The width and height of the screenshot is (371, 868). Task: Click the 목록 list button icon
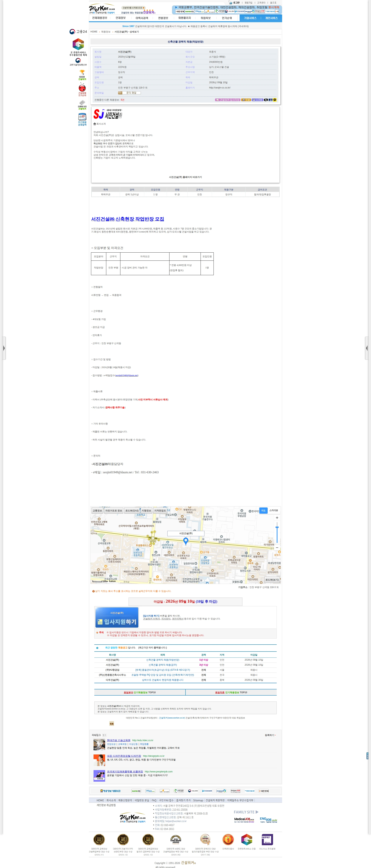(x=112, y=723)
